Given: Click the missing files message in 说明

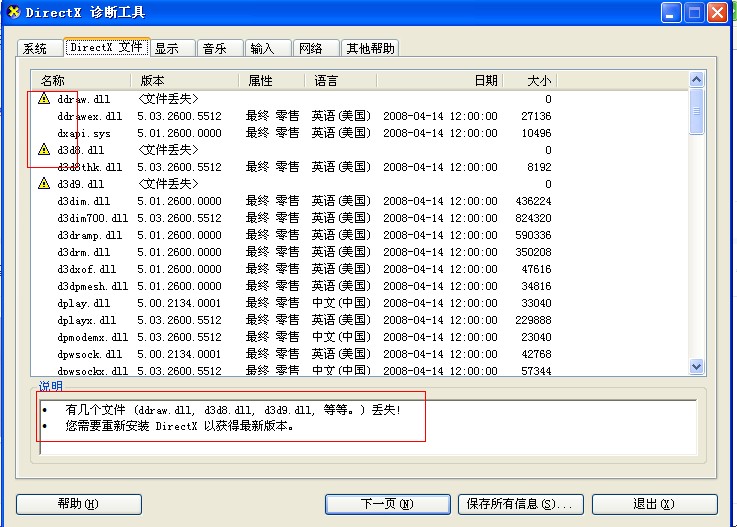Looking at the screenshot, I should pos(233,410).
